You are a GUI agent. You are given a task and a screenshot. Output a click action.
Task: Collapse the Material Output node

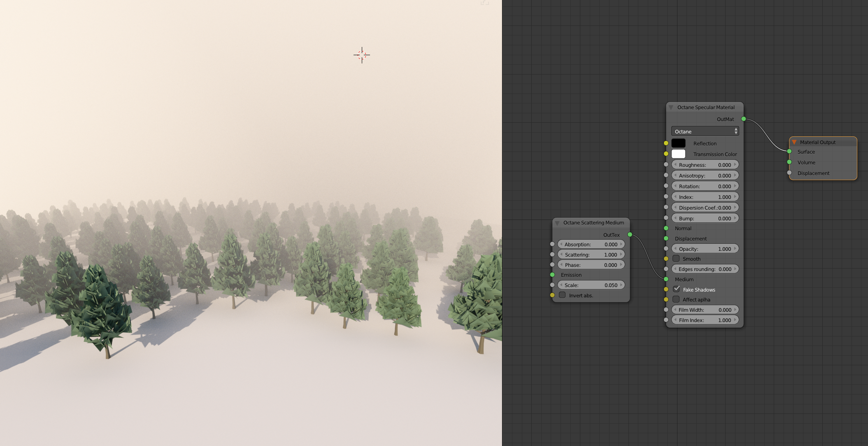(794, 142)
